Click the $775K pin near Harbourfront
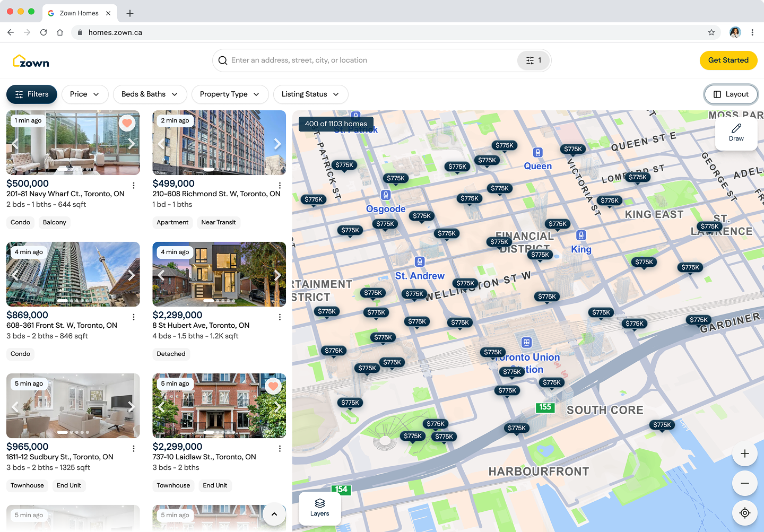This screenshot has width=764, height=532. pyautogui.click(x=517, y=428)
